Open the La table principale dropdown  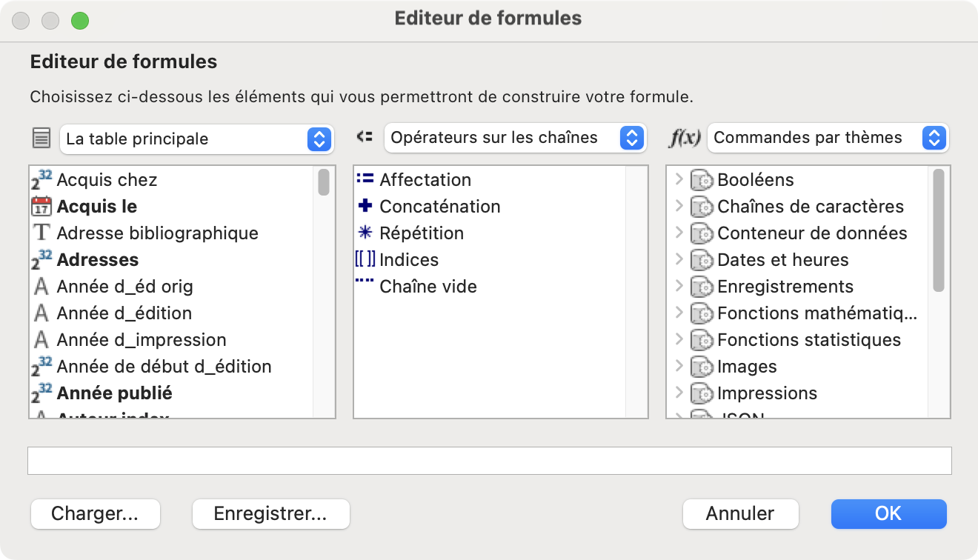[196, 139]
